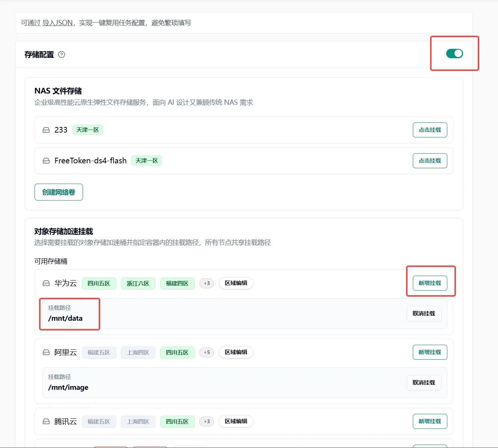Click the help icon next to 存储配置
Screen dimensions: 498x448
[x=62, y=54]
